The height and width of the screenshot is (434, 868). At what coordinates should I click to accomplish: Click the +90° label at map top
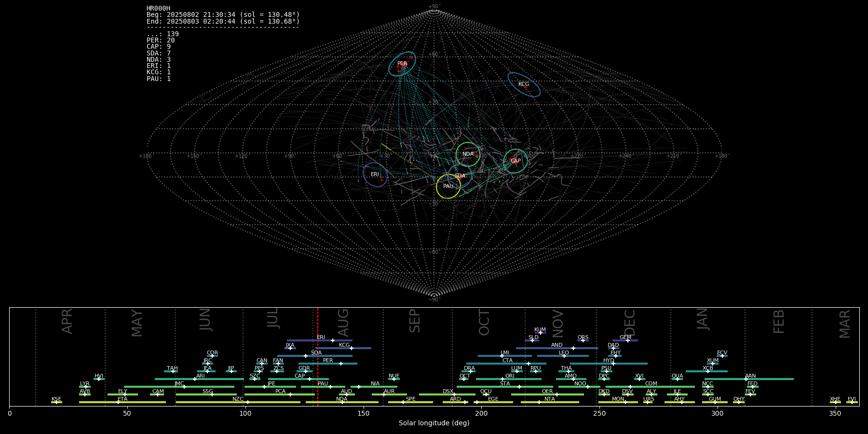pyautogui.click(x=434, y=7)
